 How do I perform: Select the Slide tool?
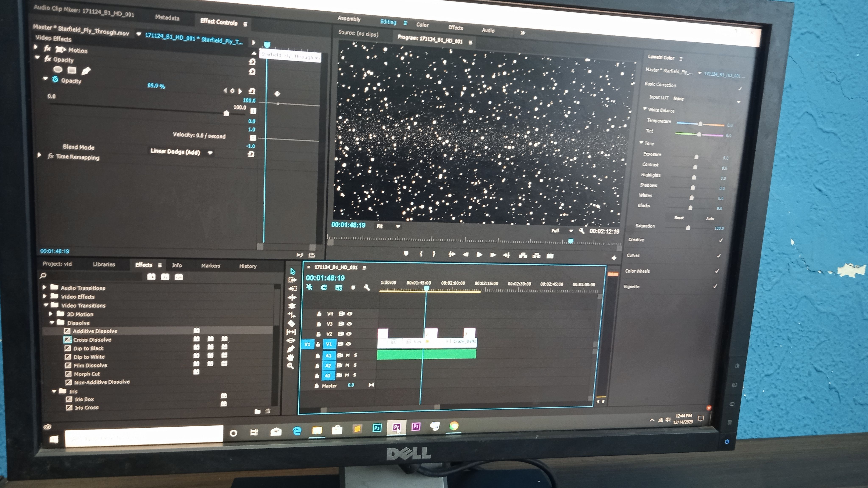click(291, 341)
